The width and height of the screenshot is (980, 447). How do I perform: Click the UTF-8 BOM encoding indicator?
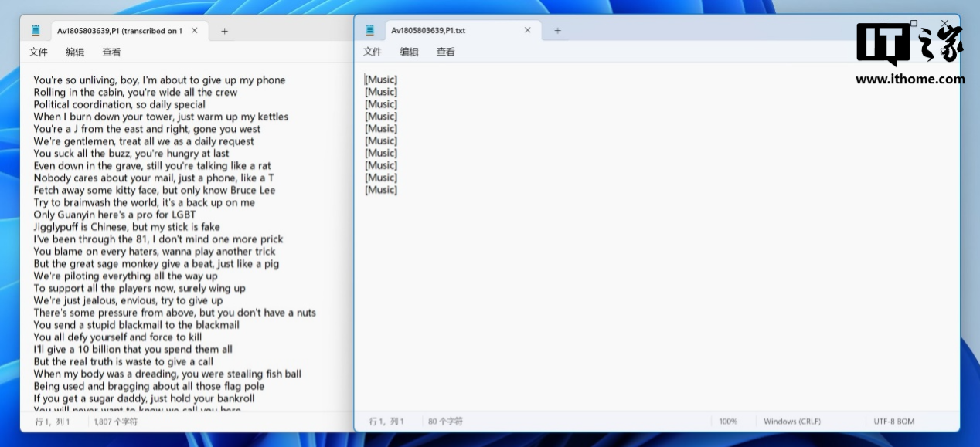(894, 422)
